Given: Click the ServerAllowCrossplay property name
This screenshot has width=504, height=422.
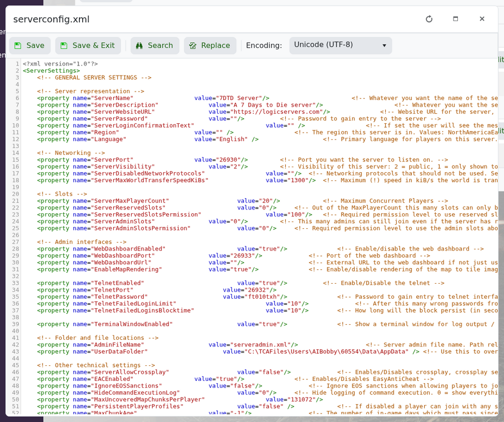Looking at the screenshot, I should (x=130, y=372).
